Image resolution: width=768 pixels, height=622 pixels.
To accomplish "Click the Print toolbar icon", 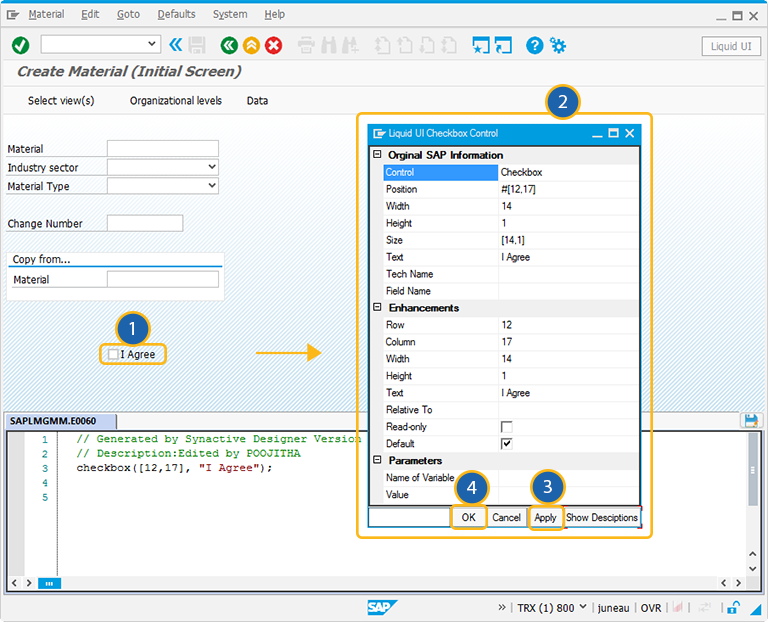I will coord(306,46).
